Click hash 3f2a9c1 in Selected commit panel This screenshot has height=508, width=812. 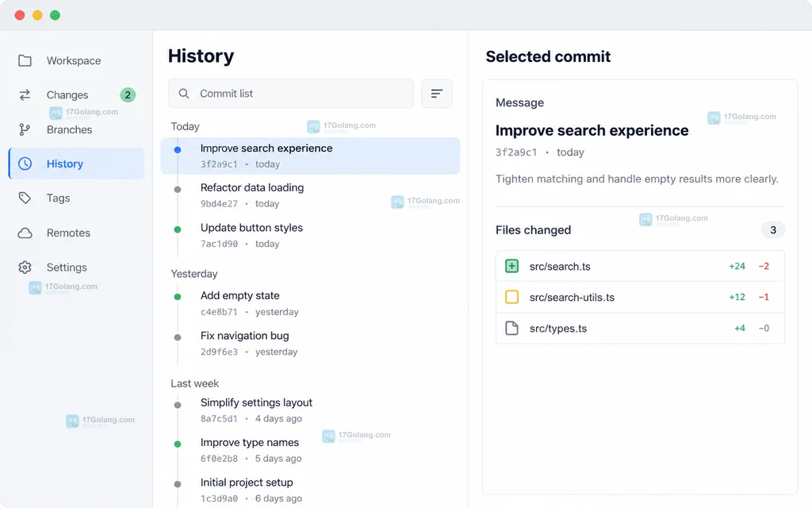coord(516,152)
